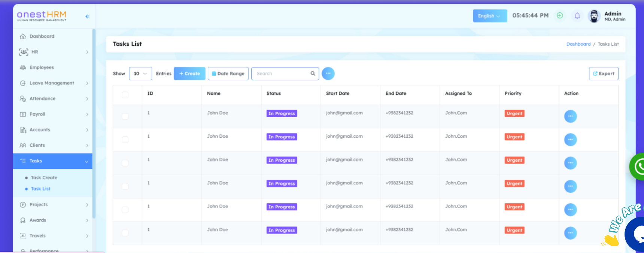Collapse the Tasks menu chevron
Viewport: 644px width, 253px height.
click(x=86, y=161)
